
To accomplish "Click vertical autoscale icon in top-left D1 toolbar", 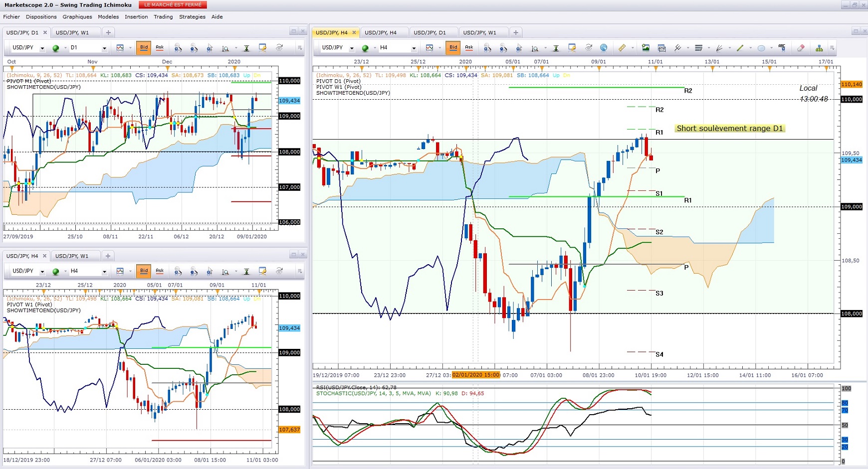I will (246, 48).
